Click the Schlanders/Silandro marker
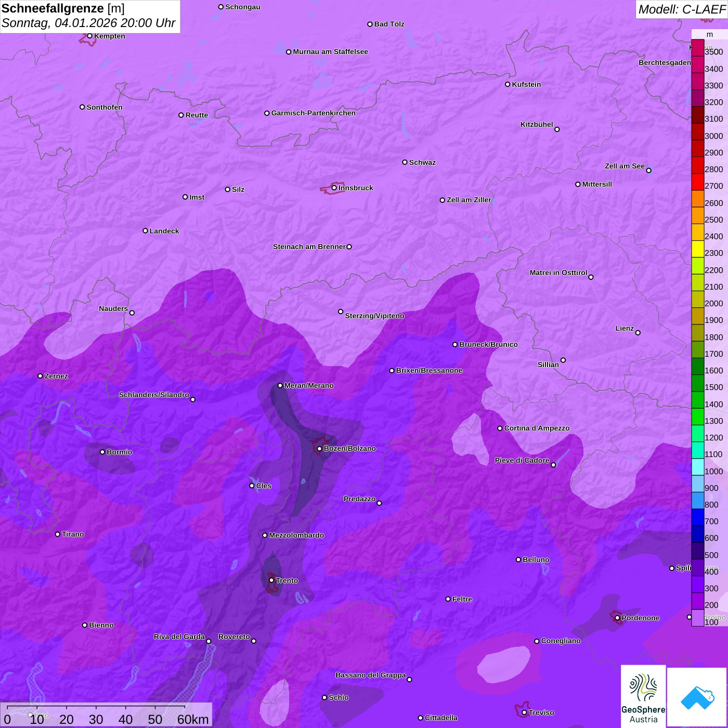728x728 pixels. pos(193,399)
